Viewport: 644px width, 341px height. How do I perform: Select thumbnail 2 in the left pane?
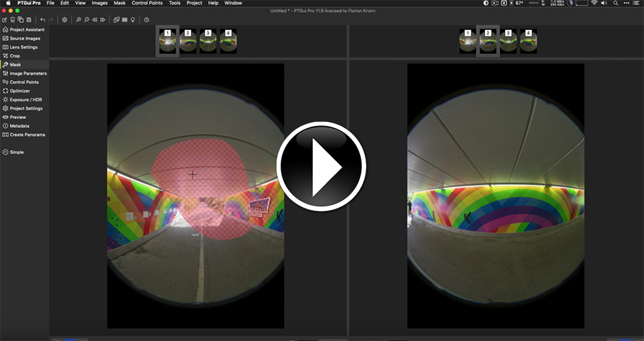187,41
